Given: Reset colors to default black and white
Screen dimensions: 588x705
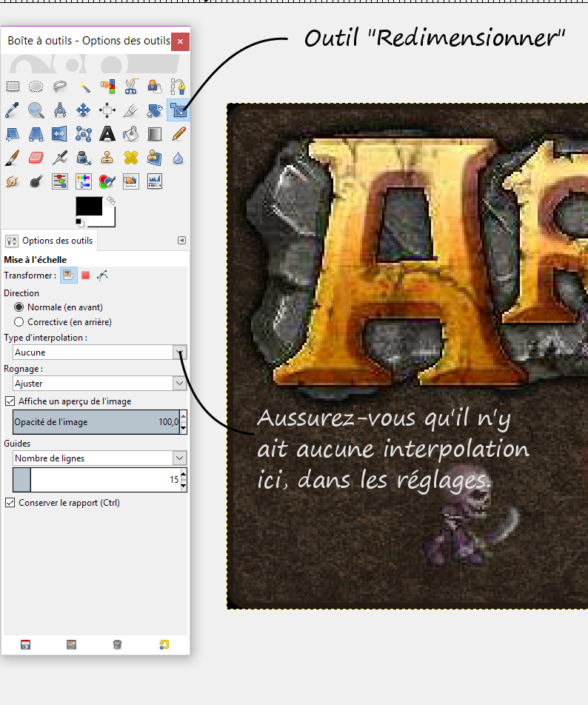Looking at the screenshot, I should pyautogui.click(x=79, y=222).
